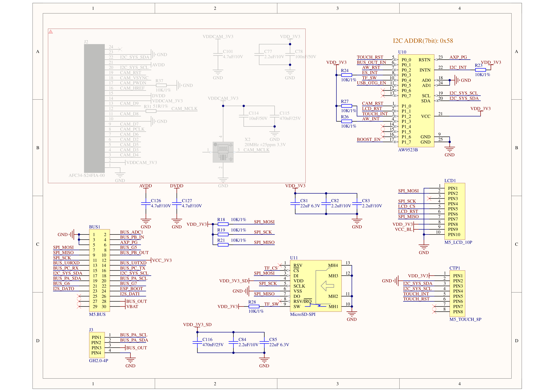Screen dimensions: 555x392
Task: Click the DVDD power port above C127
Action: 176,186
